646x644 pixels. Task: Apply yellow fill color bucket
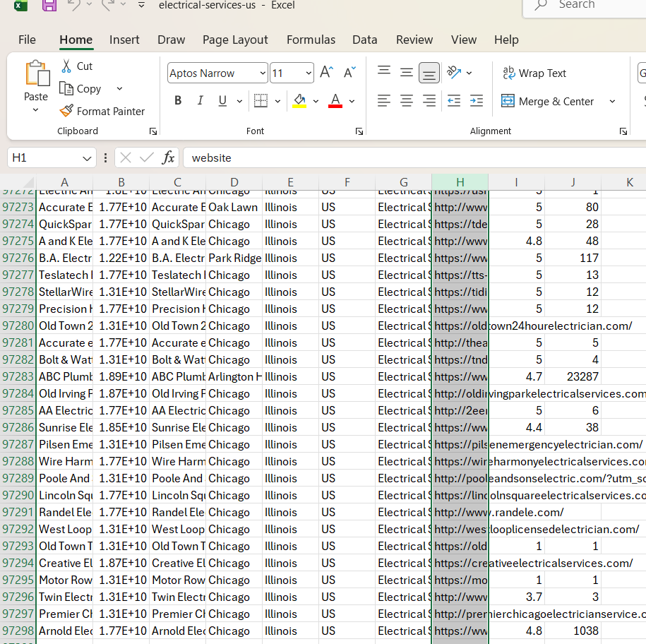pos(299,100)
